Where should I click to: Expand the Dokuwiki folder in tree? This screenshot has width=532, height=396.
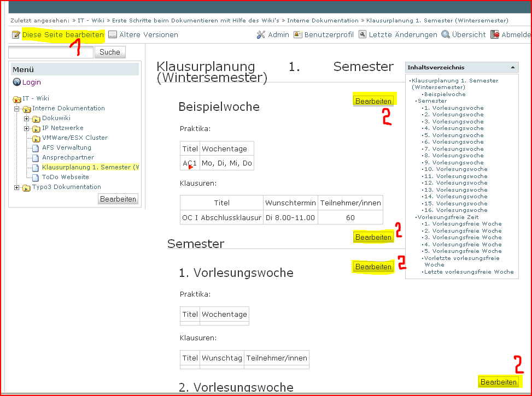26,119
